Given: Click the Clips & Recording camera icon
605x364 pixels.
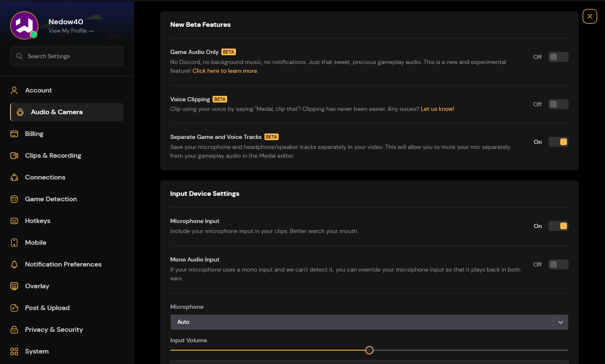Looking at the screenshot, I should 14,156.
